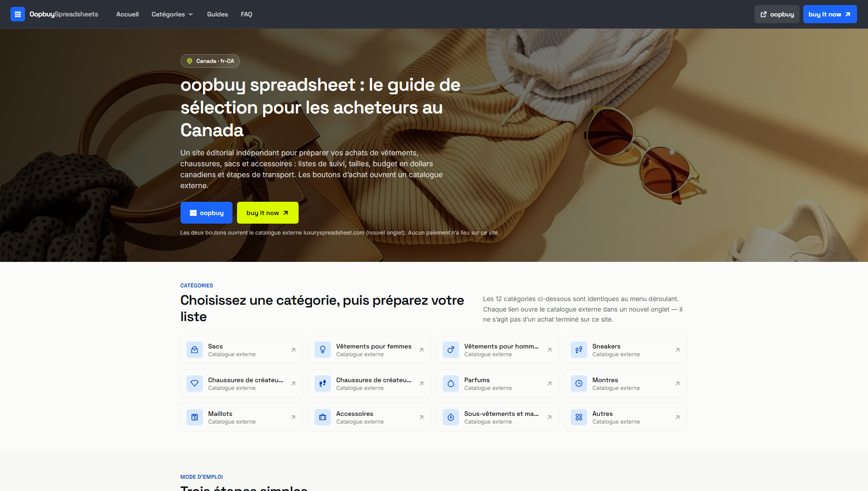
Task: Click the male symbol icon for Vêtements pour hommes
Action: [x=451, y=350]
